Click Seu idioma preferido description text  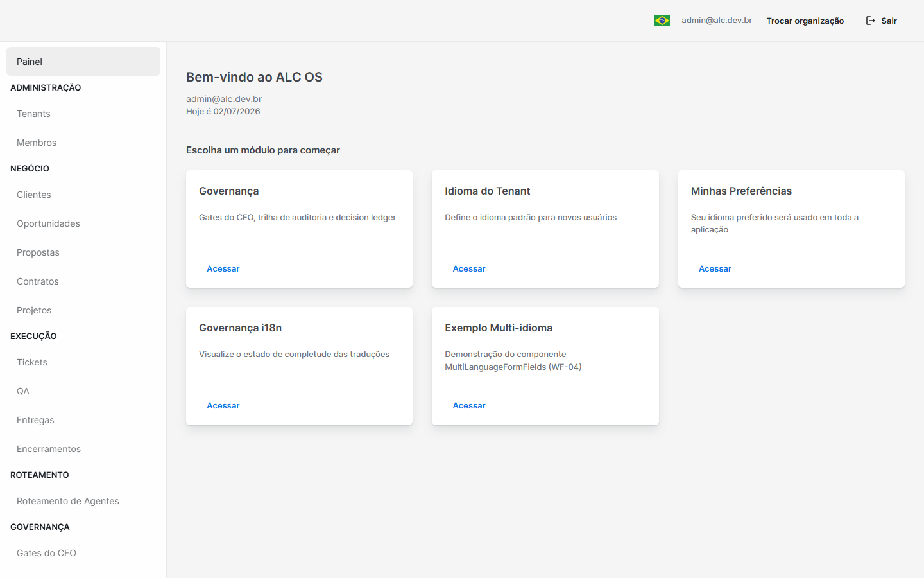coord(774,223)
